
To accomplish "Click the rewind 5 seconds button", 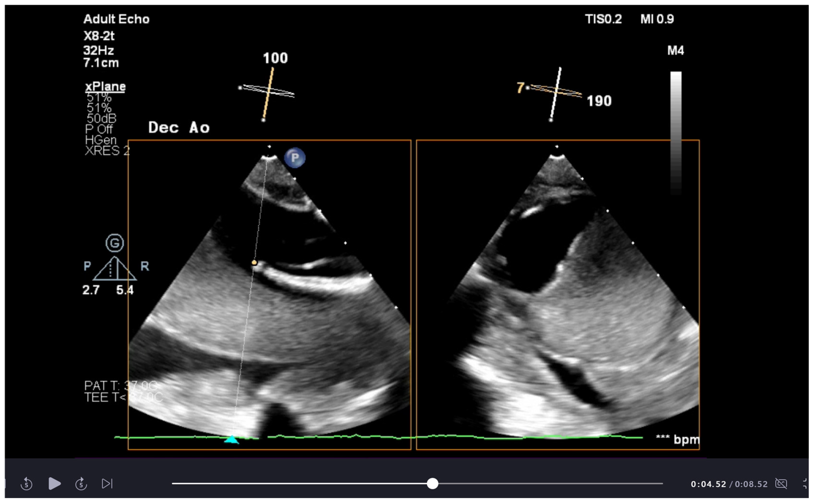I will 26,484.
